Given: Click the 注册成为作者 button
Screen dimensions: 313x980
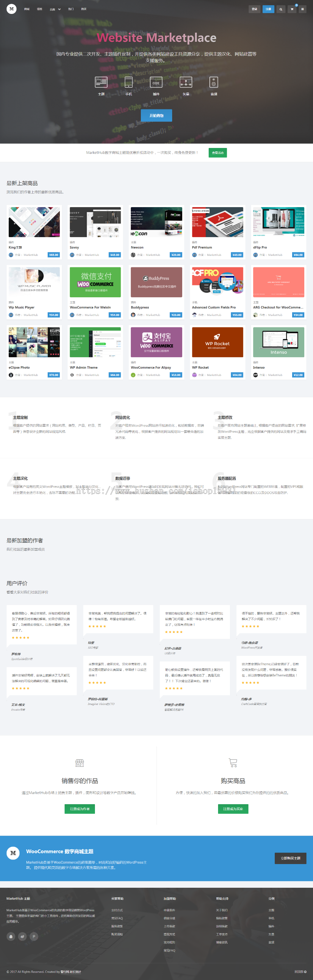Looking at the screenshot, I should tap(79, 809).
